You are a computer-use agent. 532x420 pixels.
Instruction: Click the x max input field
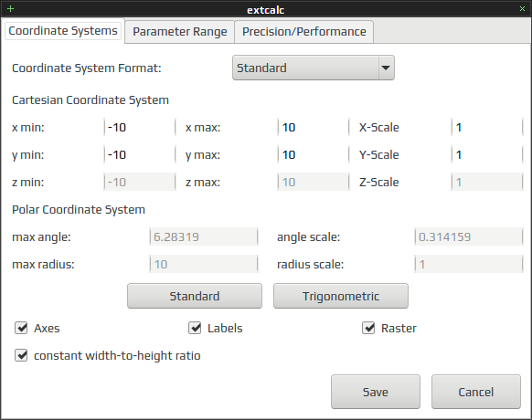point(314,128)
